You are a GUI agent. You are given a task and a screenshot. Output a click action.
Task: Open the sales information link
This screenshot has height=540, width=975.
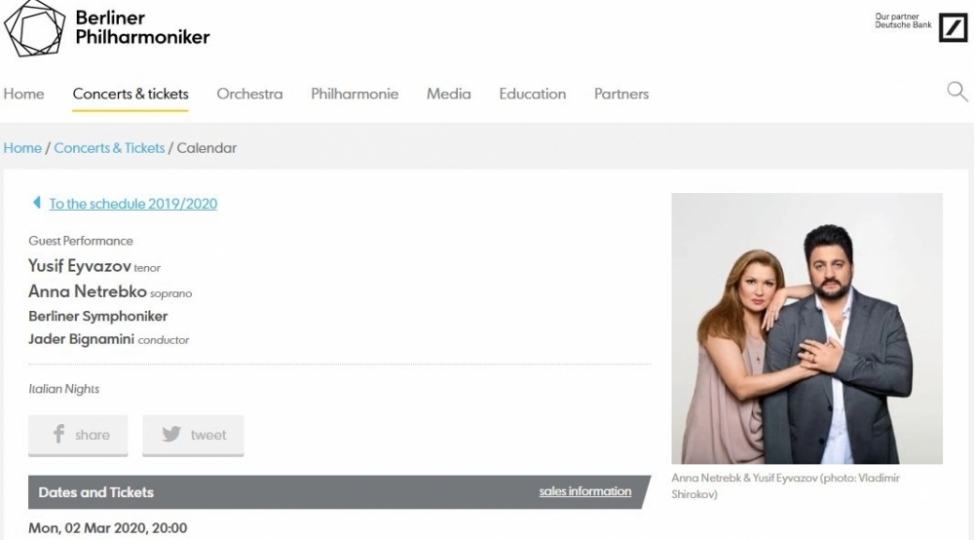tap(585, 491)
